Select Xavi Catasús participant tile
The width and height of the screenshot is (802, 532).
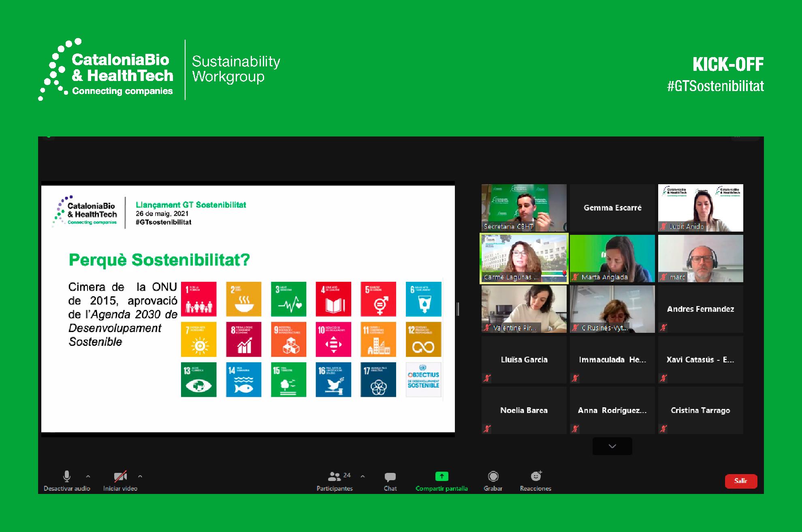pyautogui.click(x=701, y=360)
